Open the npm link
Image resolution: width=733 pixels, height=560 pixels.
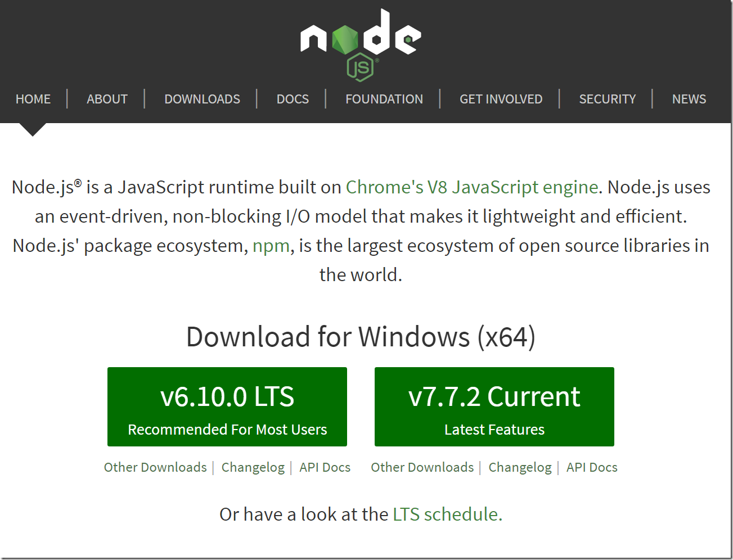(271, 246)
